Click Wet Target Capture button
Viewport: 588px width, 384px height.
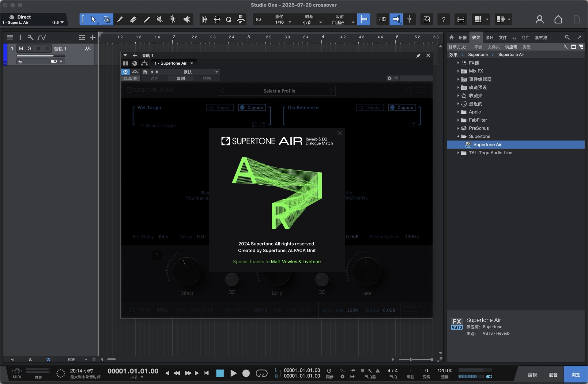point(252,107)
